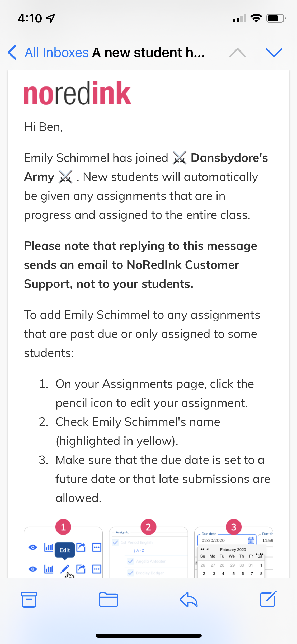The width and height of the screenshot is (297, 644).
Task: Toggle the Angela Anteater checkbox
Action: pos(130,561)
